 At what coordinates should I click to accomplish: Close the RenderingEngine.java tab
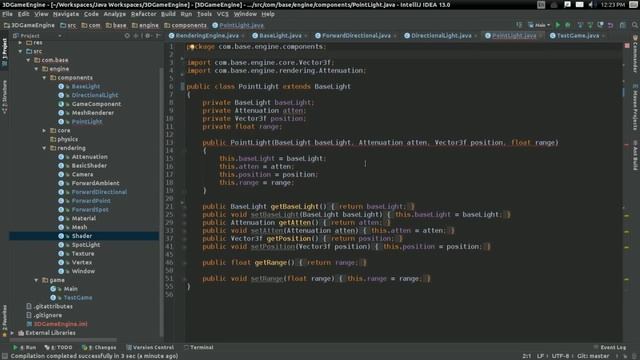pyautogui.click(x=243, y=36)
